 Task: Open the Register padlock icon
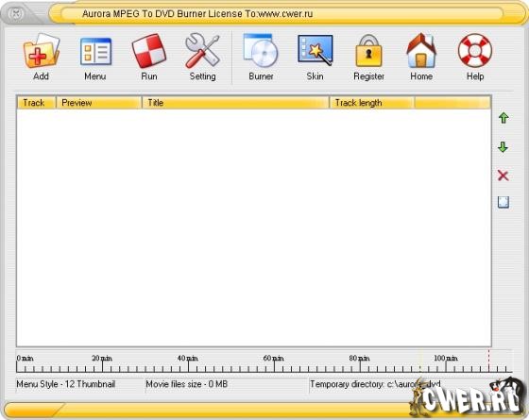coord(368,51)
